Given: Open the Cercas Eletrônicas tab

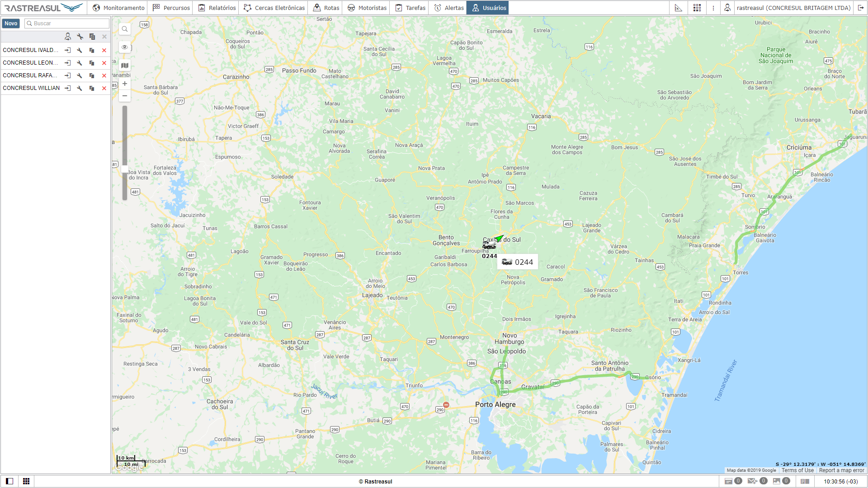Looking at the screenshot, I should tap(274, 8).
